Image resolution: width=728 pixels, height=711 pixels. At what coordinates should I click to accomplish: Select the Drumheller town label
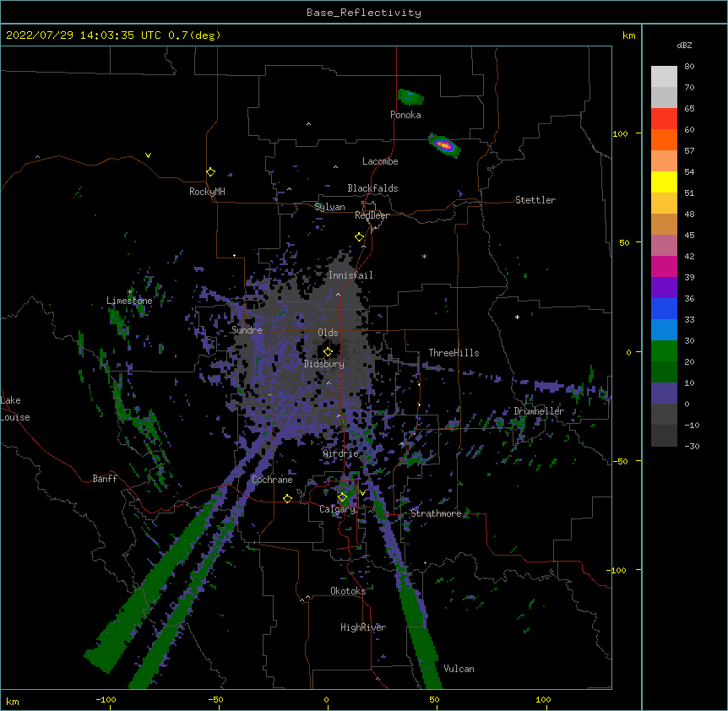539,411
